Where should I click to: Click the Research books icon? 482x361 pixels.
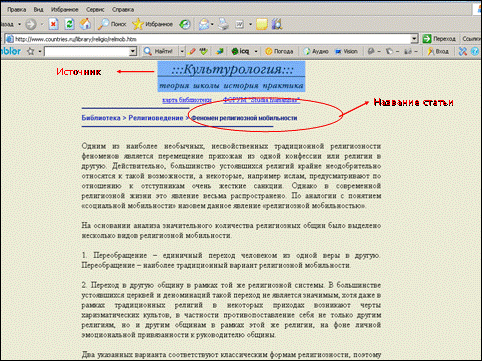tap(277, 24)
